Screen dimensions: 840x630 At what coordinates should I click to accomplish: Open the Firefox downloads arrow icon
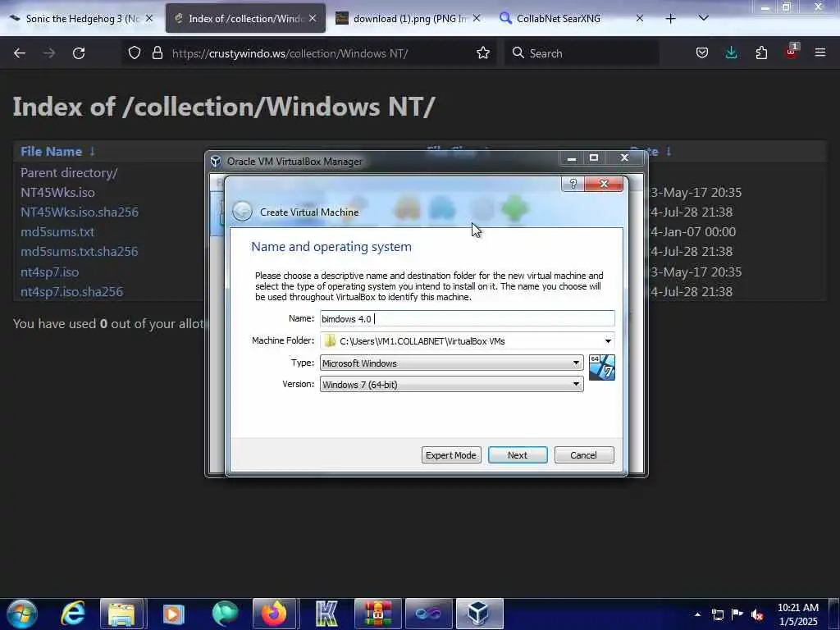pyautogui.click(x=731, y=53)
